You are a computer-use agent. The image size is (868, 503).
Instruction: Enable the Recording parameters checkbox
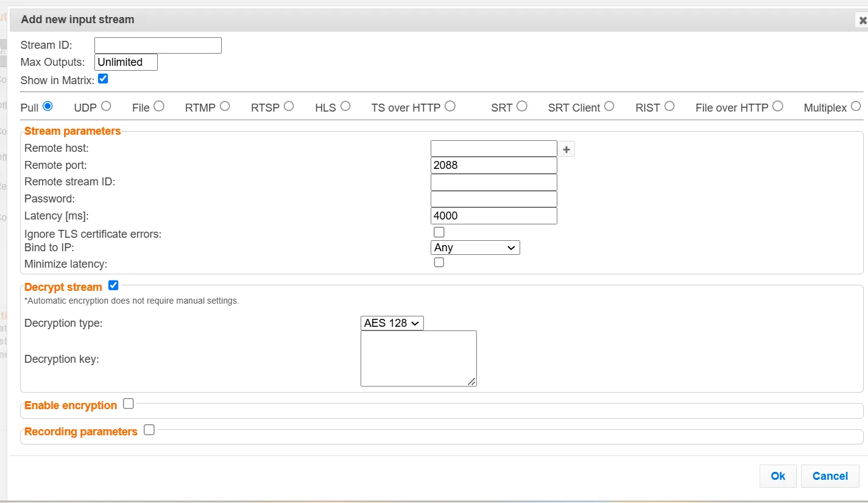pyautogui.click(x=149, y=430)
